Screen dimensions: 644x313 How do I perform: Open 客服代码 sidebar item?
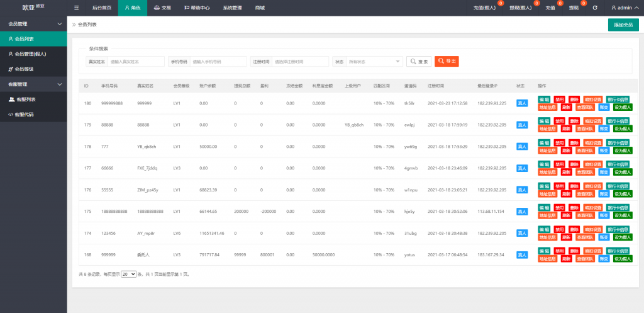[33, 115]
